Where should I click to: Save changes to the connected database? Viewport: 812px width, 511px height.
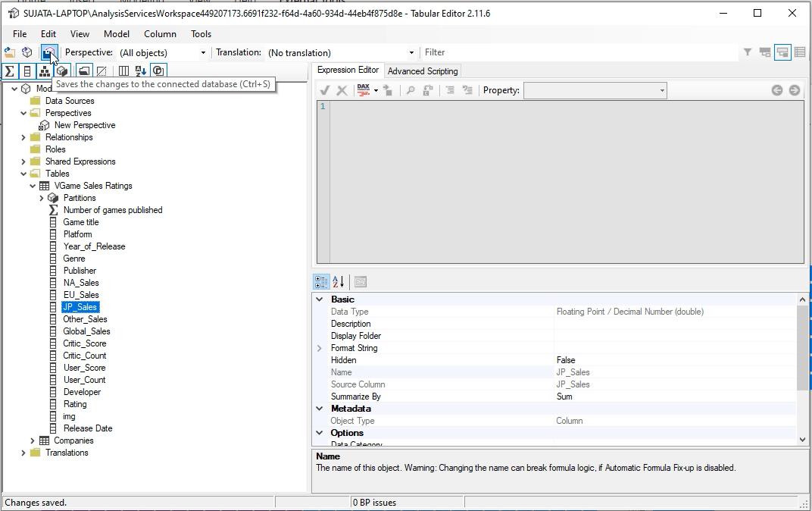(x=48, y=52)
